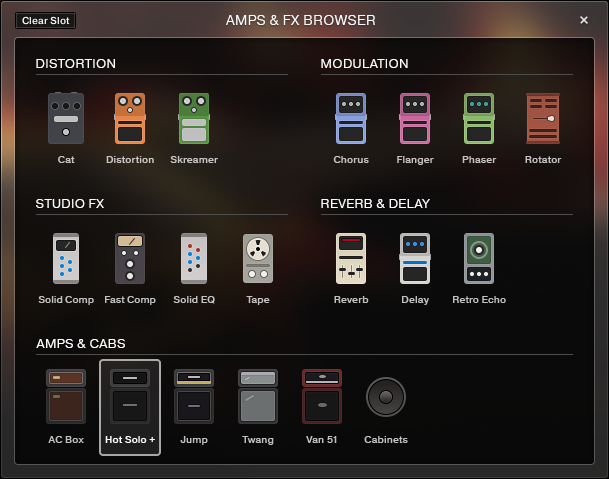Pick the pink Flanger pedal
This screenshot has height=479, width=609.
pyautogui.click(x=415, y=120)
